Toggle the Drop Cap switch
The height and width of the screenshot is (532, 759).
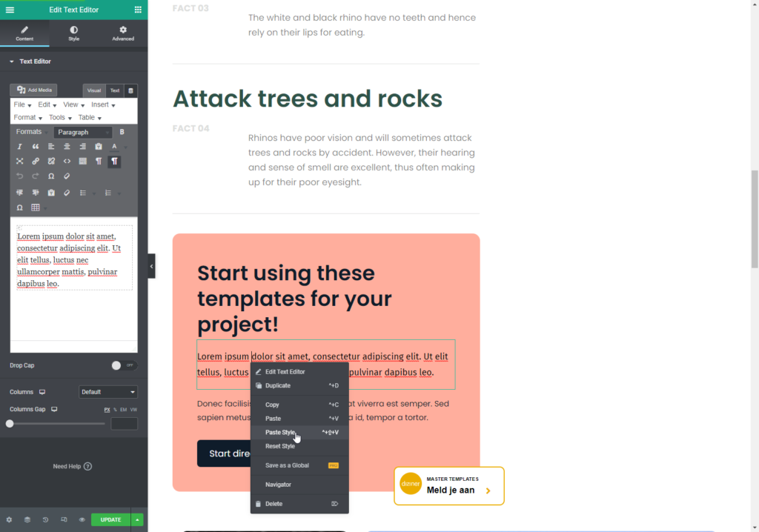tap(124, 365)
